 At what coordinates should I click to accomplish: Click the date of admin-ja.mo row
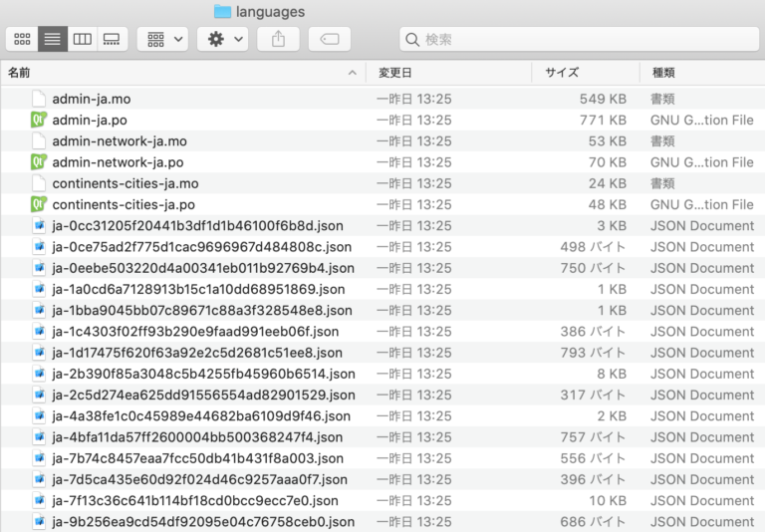click(414, 99)
